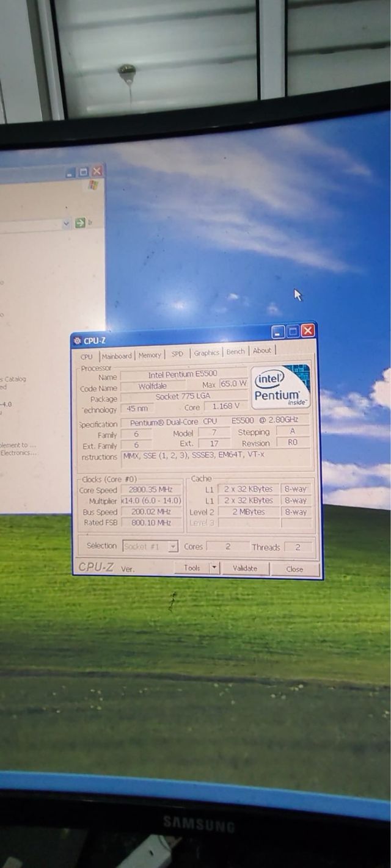
Task: Minimize the background window
Action: tap(71, 173)
